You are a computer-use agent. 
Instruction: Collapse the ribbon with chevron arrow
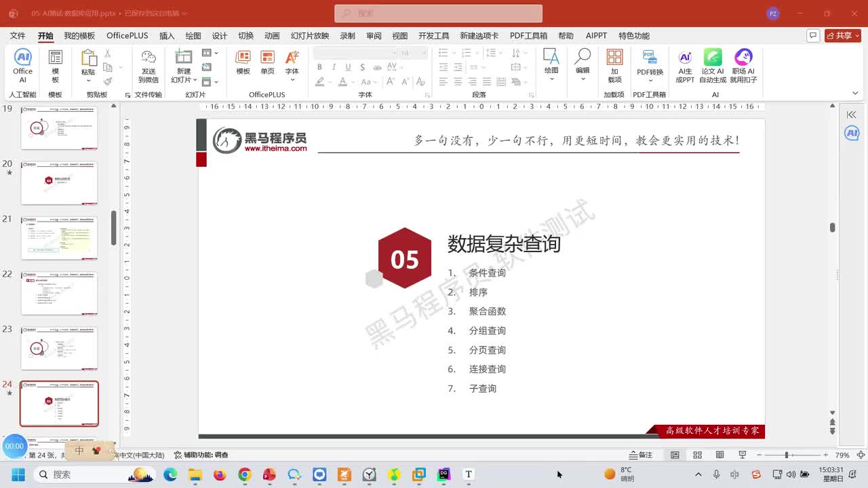[x=854, y=94]
